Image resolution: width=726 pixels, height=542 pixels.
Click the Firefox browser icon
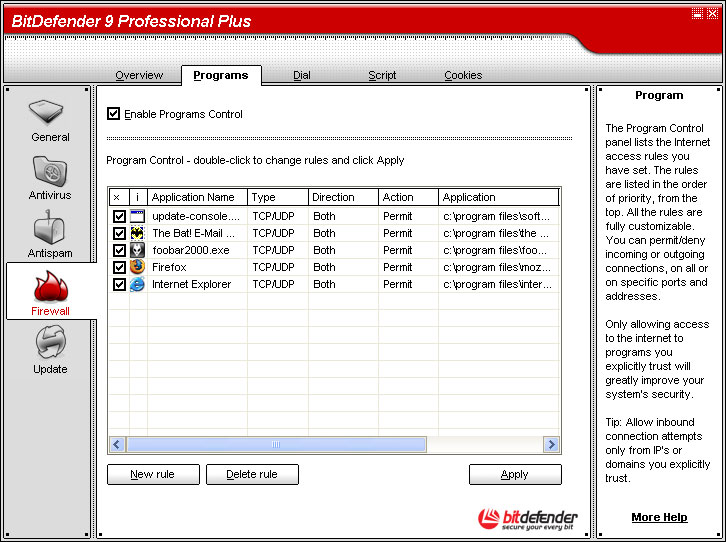click(138, 267)
